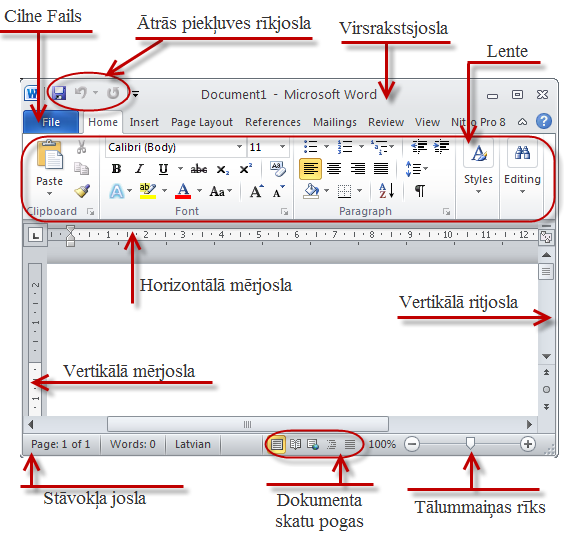Open the File tab
Viewport: 571px width, 533px height.
tap(51, 122)
